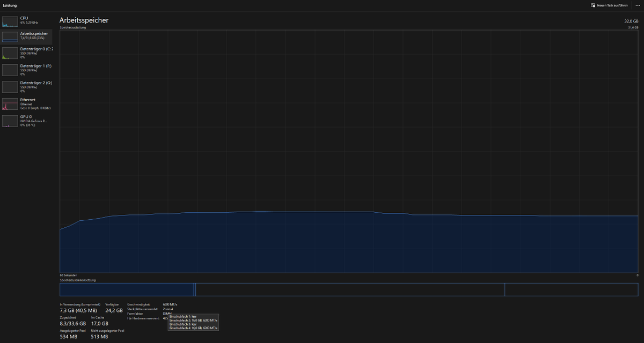Open the three-dot more options menu
Viewport: 644px width, 343px height.
(637, 5)
